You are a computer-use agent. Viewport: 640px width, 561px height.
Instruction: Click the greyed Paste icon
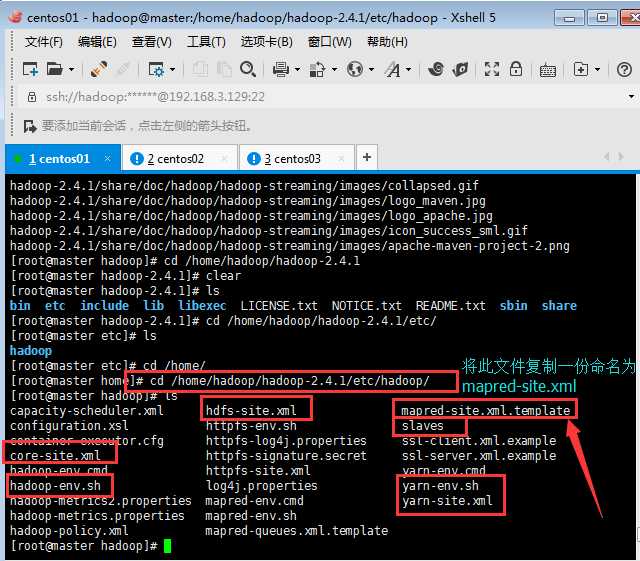point(224,69)
